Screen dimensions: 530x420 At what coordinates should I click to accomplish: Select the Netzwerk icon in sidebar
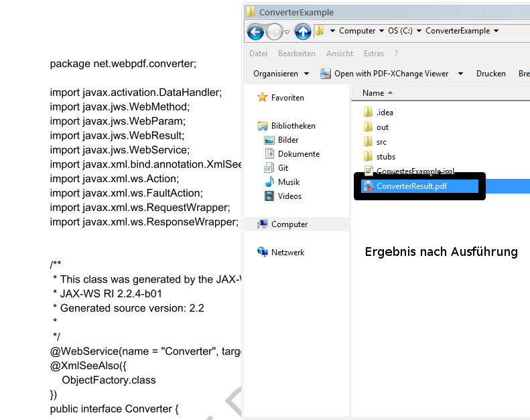pyautogui.click(x=263, y=253)
